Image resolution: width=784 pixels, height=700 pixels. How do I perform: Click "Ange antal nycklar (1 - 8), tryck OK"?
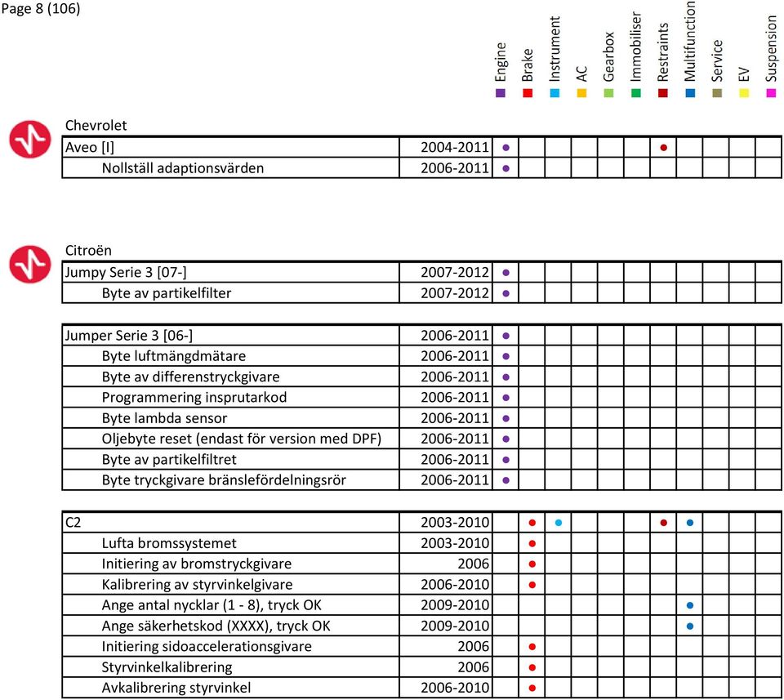pos(212,605)
